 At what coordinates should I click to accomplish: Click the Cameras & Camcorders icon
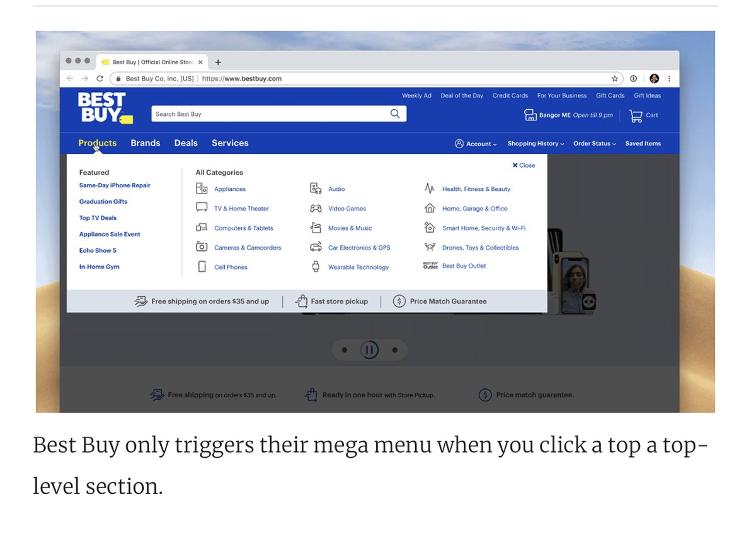point(202,247)
